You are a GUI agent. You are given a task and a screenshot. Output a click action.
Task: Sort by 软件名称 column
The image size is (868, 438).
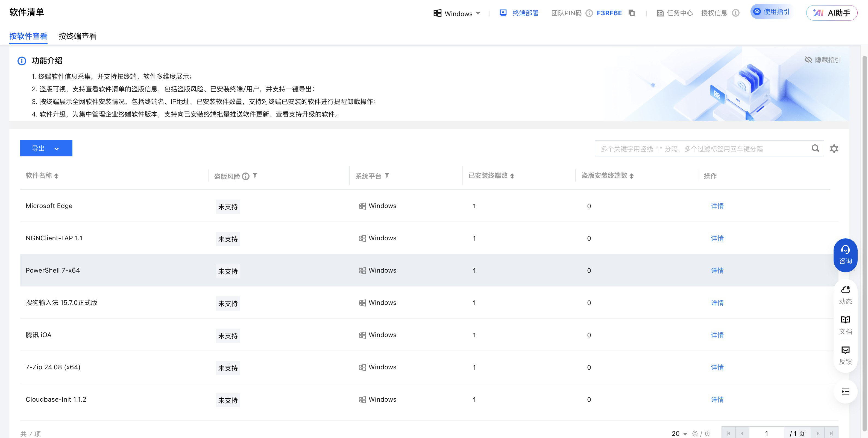(56, 176)
